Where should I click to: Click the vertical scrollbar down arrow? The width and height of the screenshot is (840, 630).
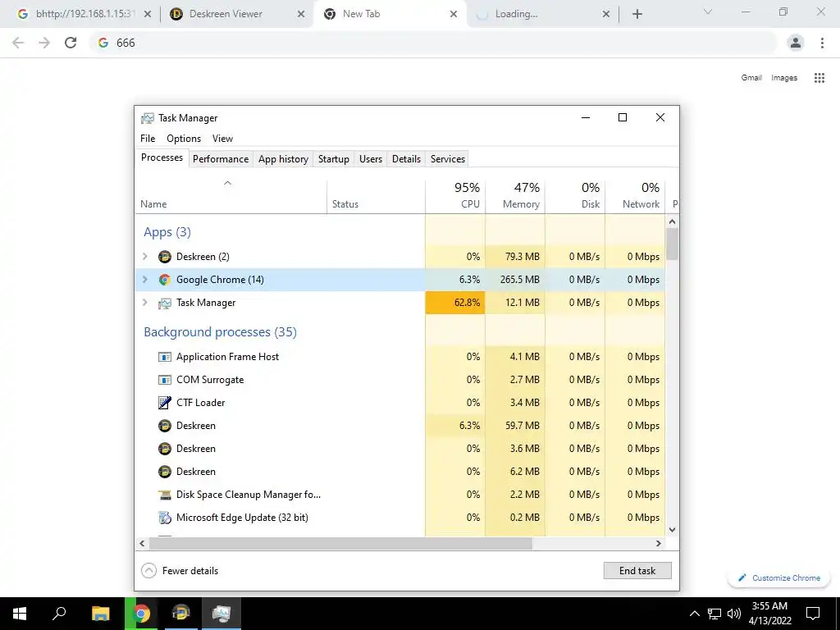tap(673, 530)
